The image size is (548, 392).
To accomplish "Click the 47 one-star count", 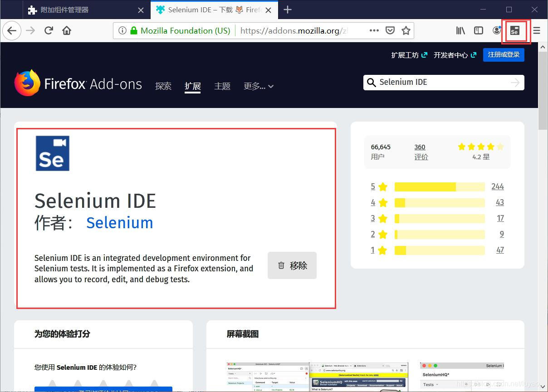I will click(500, 250).
